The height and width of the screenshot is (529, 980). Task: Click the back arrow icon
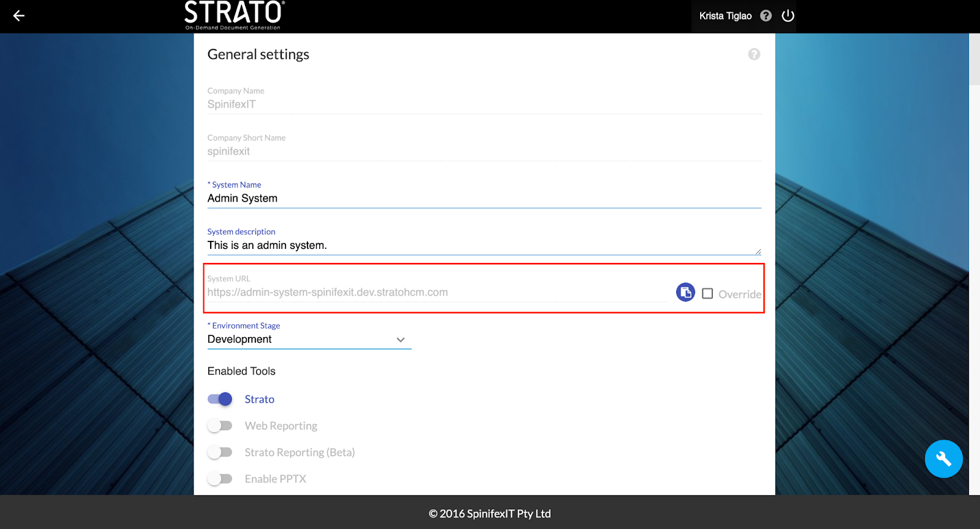(x=19, y=16)
